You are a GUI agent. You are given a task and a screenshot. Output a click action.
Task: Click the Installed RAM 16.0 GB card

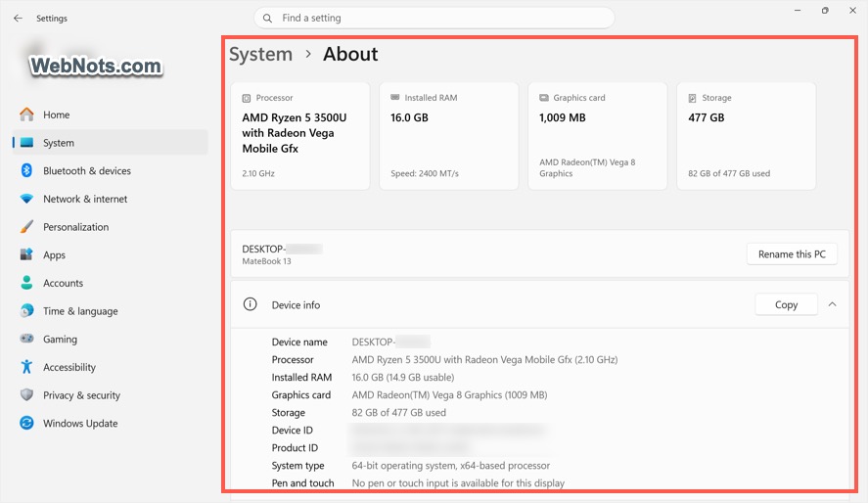point(448,136)
